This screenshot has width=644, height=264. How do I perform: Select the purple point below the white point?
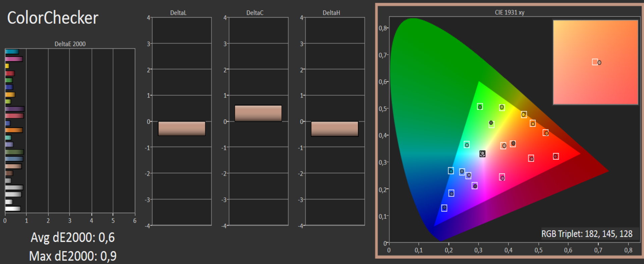475,186
